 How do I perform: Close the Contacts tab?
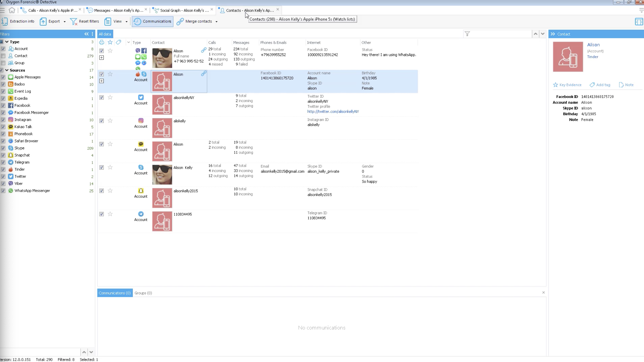[x=278, y=9]
